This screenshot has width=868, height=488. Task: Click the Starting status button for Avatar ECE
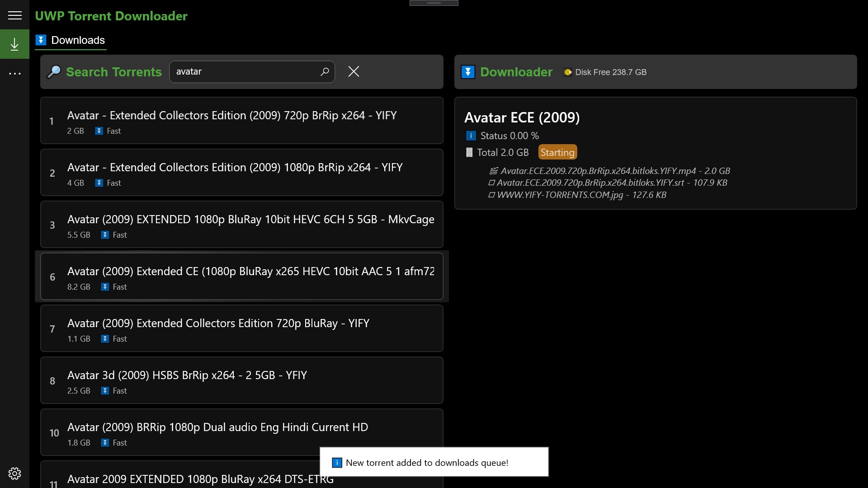pos(557,152)
